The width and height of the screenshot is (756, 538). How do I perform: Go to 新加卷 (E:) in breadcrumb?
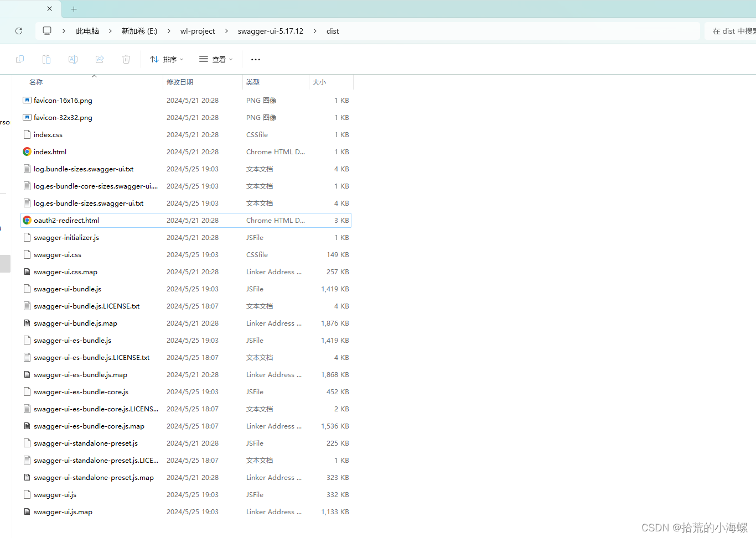pos(139,31)
